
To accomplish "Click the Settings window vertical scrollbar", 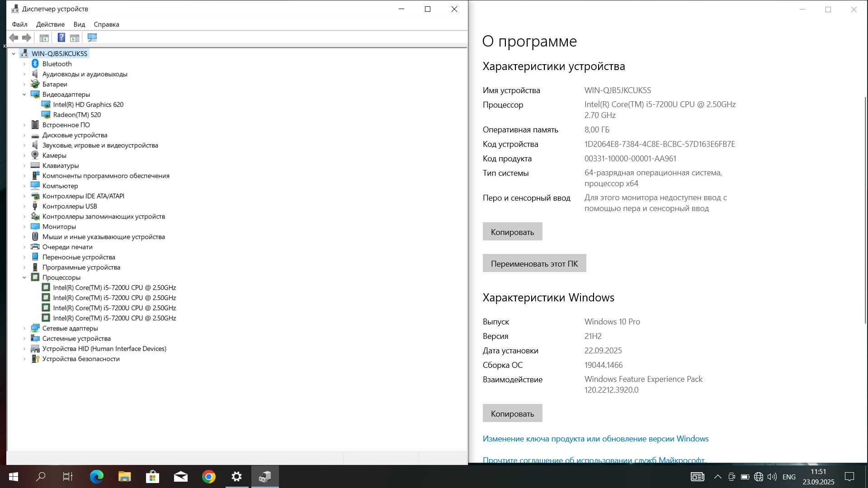I will (x=865, y=210).
